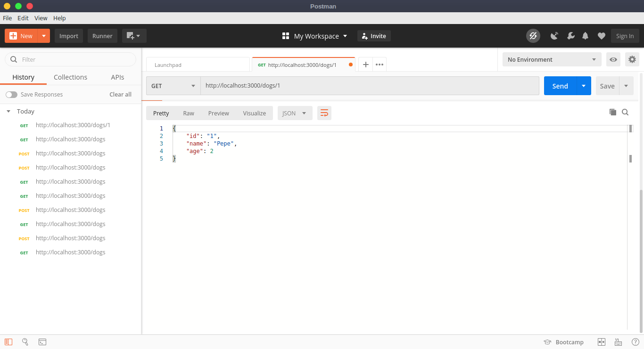Open the New button dropdown arrow
Screen dimensions: 644x349
point(44,36)
